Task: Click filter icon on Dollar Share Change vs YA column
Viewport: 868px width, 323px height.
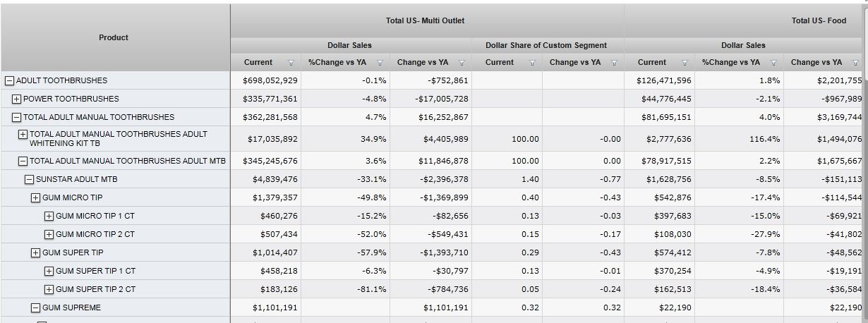Action: click(x=614, y=63)
